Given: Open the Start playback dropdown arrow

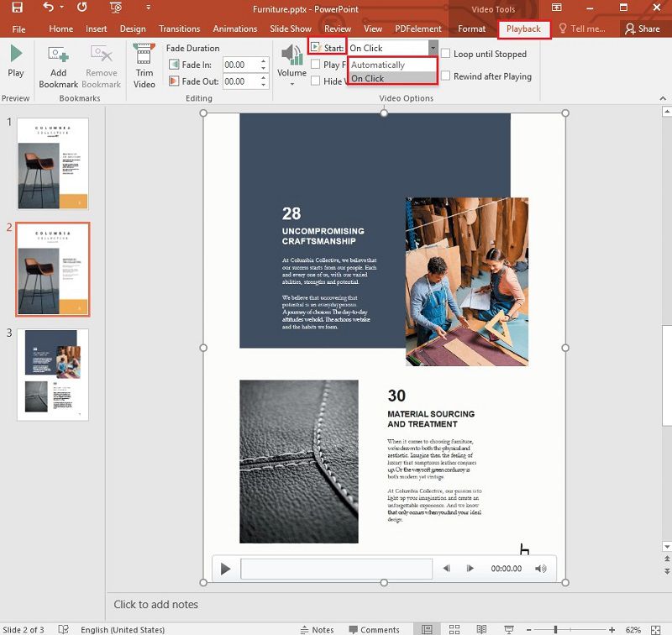Looking at the screenshot, I should point(433,48).
